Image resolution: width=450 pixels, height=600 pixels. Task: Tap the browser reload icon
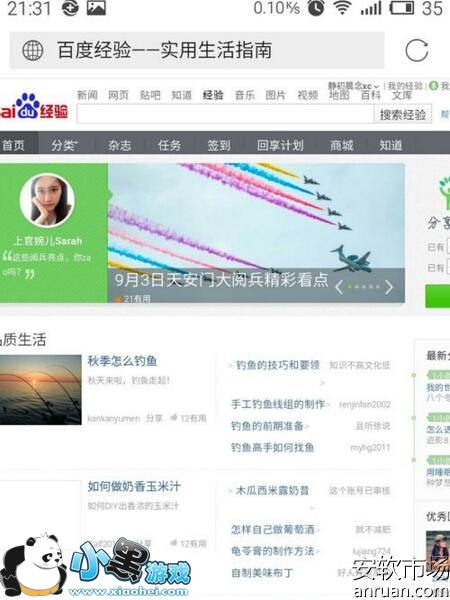click(416, 50)
